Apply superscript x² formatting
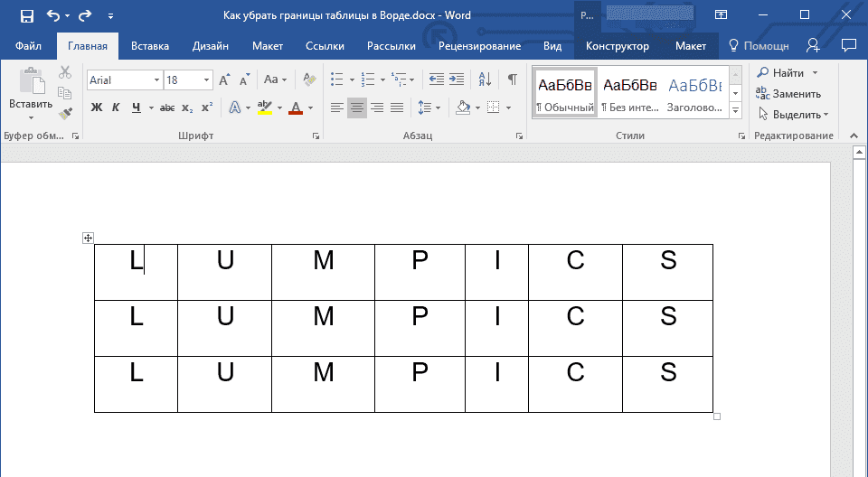Viewport: 868px width, 477px height. pos(207,108)
